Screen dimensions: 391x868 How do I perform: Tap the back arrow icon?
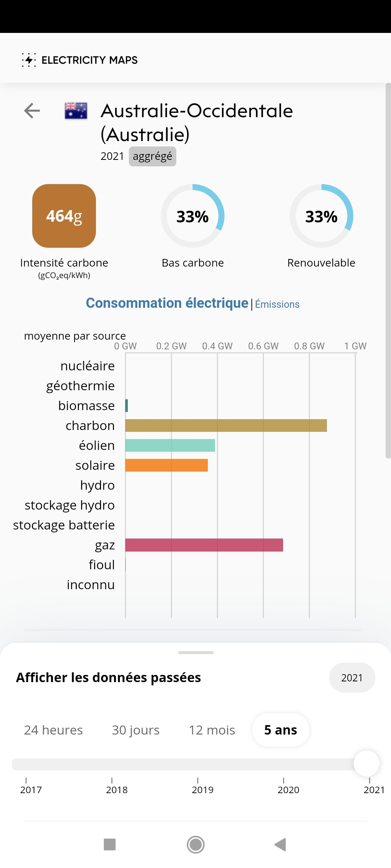(x=32, y=111)
